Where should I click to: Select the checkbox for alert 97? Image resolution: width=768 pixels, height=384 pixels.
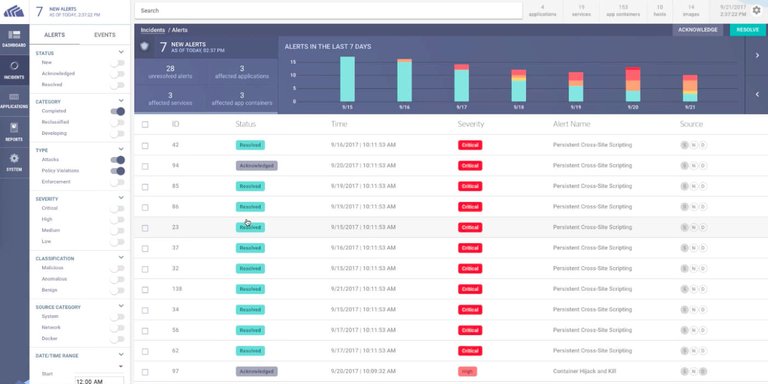click(145, 372)
